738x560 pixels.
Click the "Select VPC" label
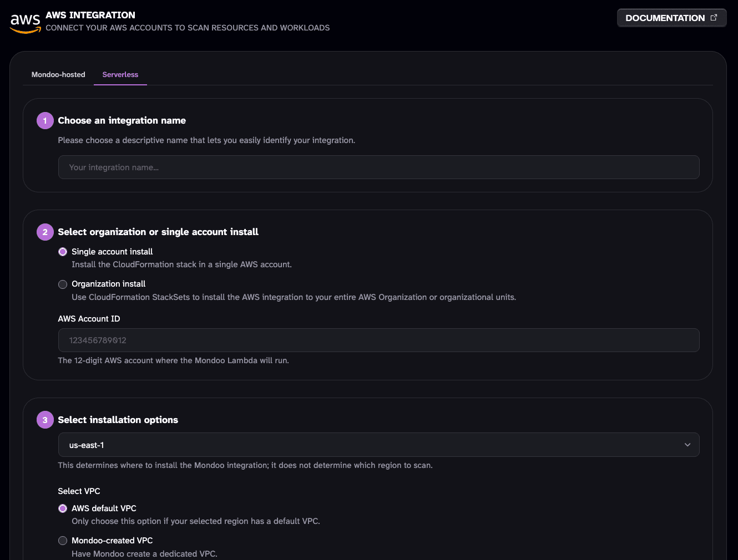click(79, 491)
